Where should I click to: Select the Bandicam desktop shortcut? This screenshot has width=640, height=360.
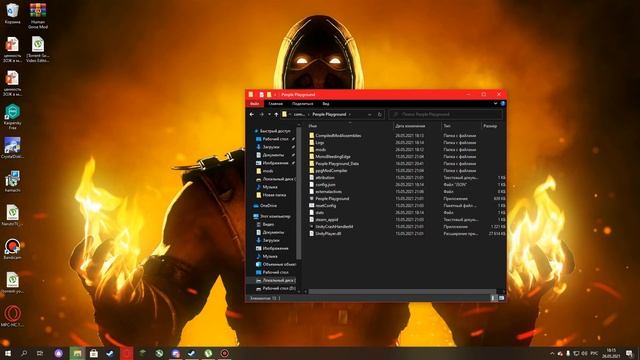point(12,249)
